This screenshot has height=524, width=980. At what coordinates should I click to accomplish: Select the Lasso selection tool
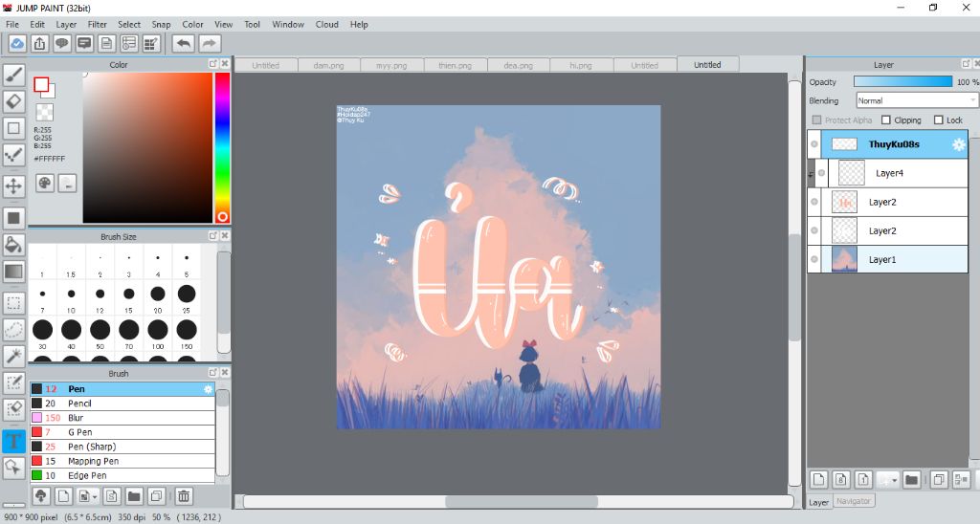13,329
